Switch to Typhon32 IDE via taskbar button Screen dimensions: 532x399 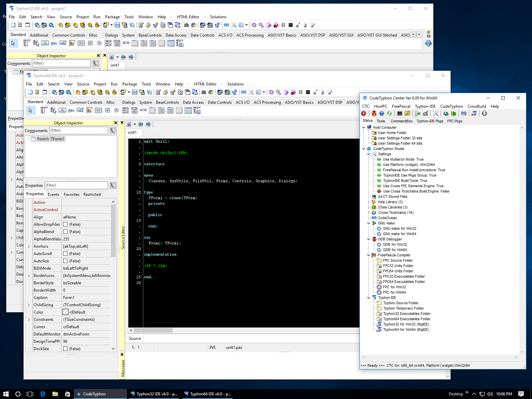click(x=154, y=394)
